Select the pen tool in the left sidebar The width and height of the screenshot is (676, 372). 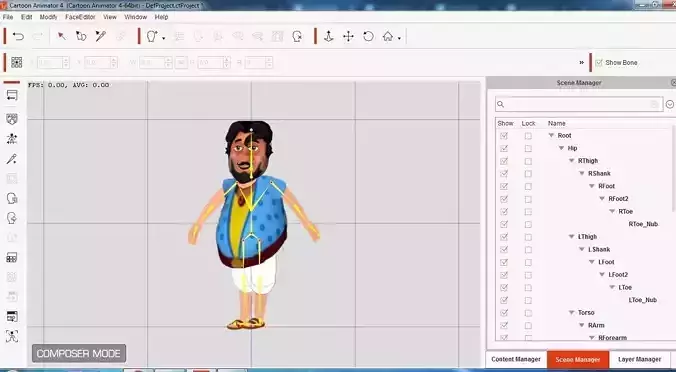[12, 159]
